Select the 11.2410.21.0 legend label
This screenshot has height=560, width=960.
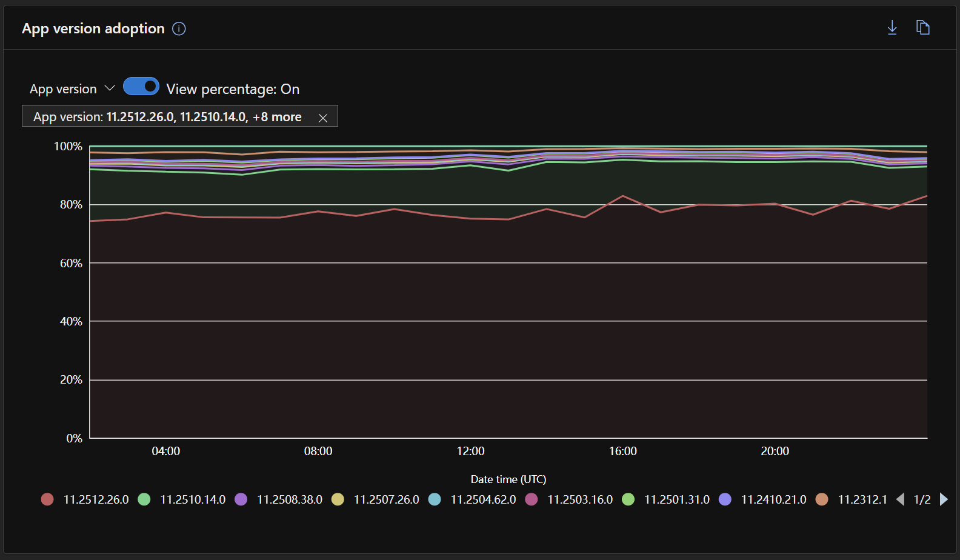point(773,499)
